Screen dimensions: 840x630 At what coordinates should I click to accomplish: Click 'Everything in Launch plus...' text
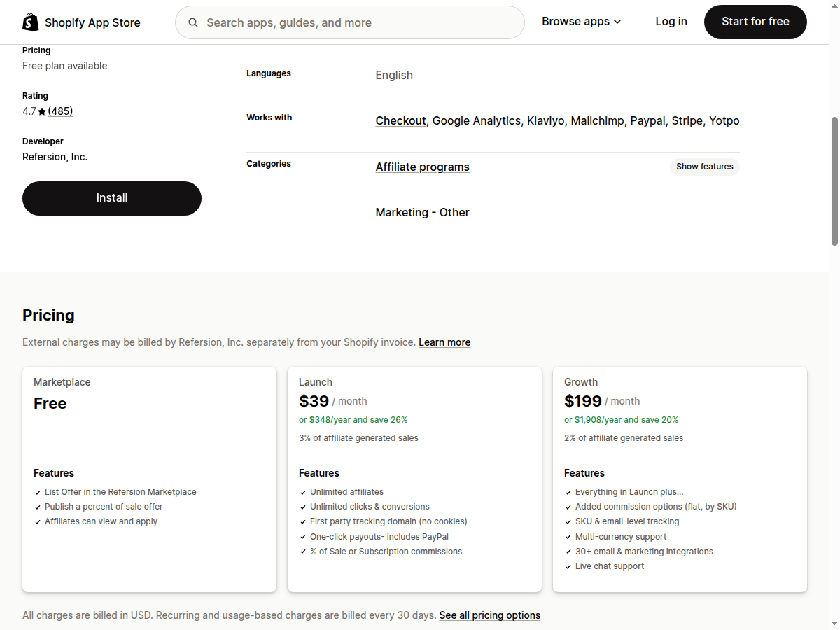tap(629, 492)
